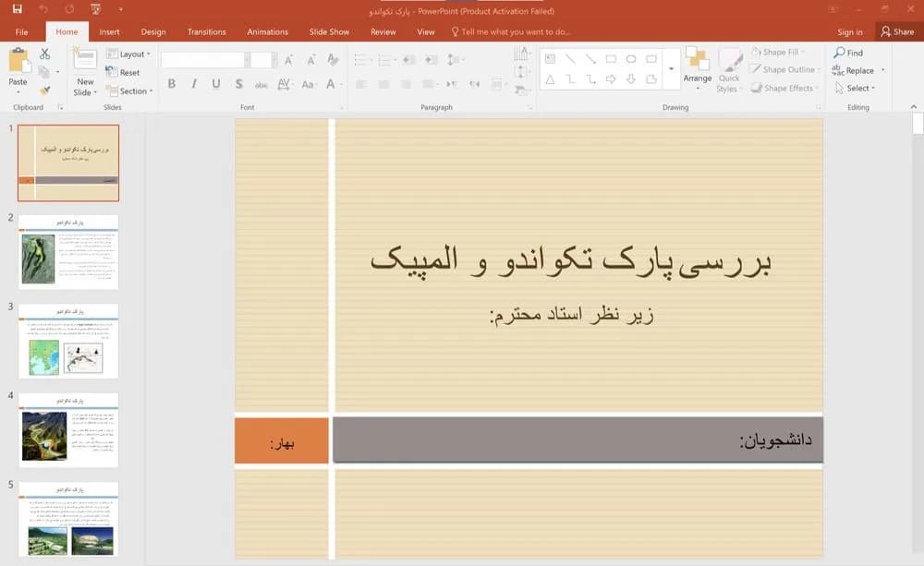Open the Section dropdown

pyautogui.click(x=129, y=90)
